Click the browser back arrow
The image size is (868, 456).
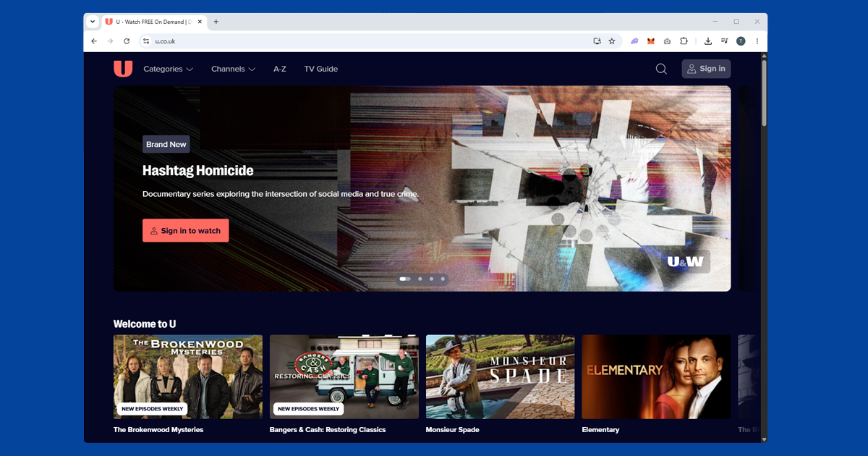tap(94, 41)
